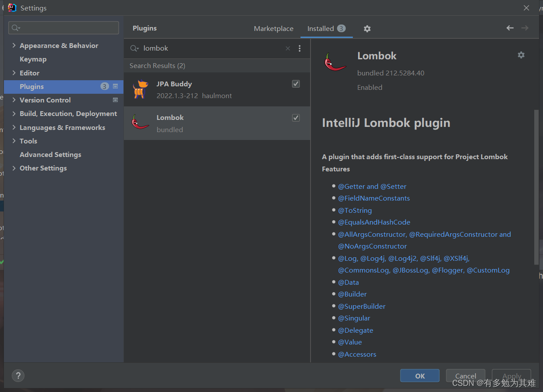This screenshot has width=543, height=392.
Task: Open Lombok plugin gear options
Action: click(x=521, y=55)
